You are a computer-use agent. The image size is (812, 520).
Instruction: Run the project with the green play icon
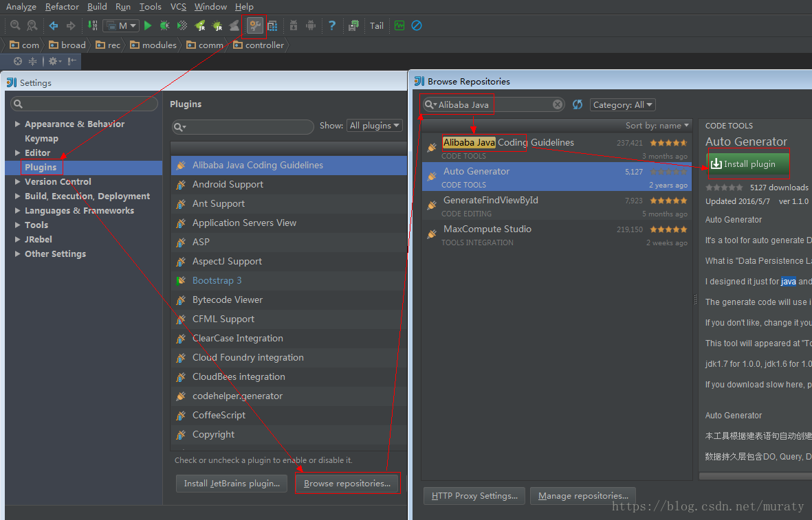tap(148, 25)
